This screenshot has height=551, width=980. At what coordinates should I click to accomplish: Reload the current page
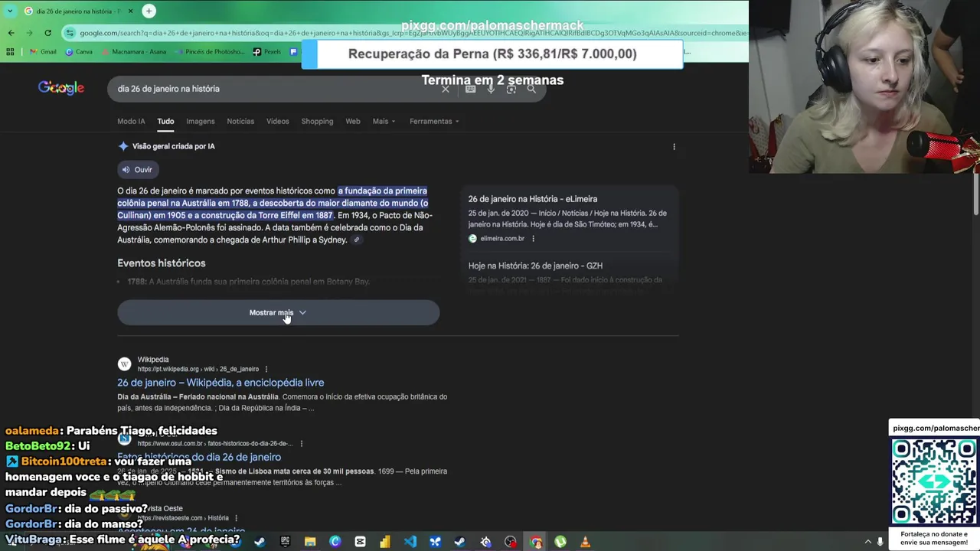click(47, 33)
